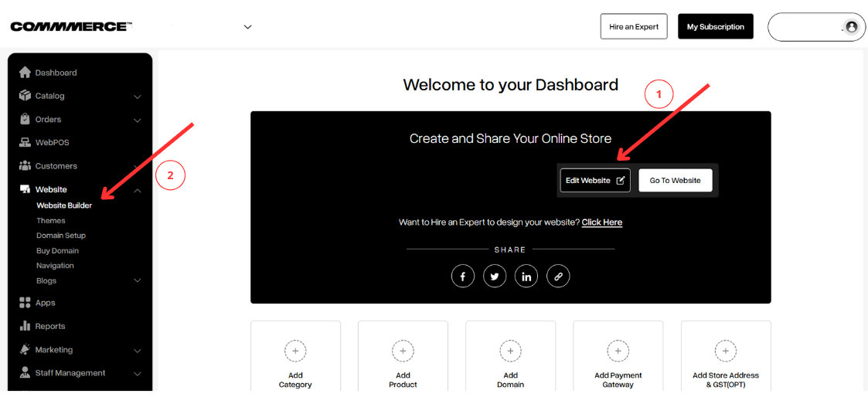Collapse the Website menu section
The width and height of the screenshot is (868, 414).
[x=138, y=190]
